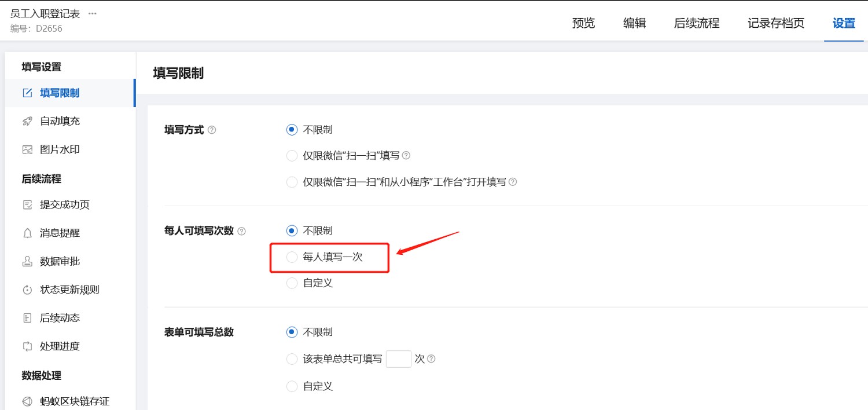Select 仅限微信"扫一扫"填写 option
This screenshot has height=410, width=868.
[292, 156]
